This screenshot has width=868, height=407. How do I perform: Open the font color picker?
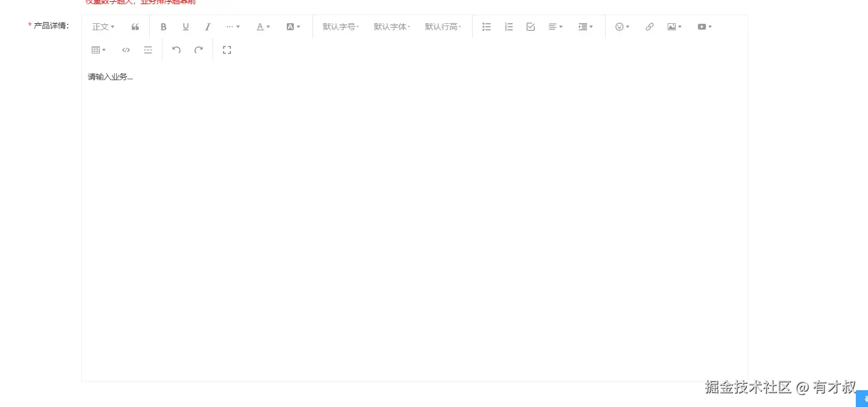264,27
